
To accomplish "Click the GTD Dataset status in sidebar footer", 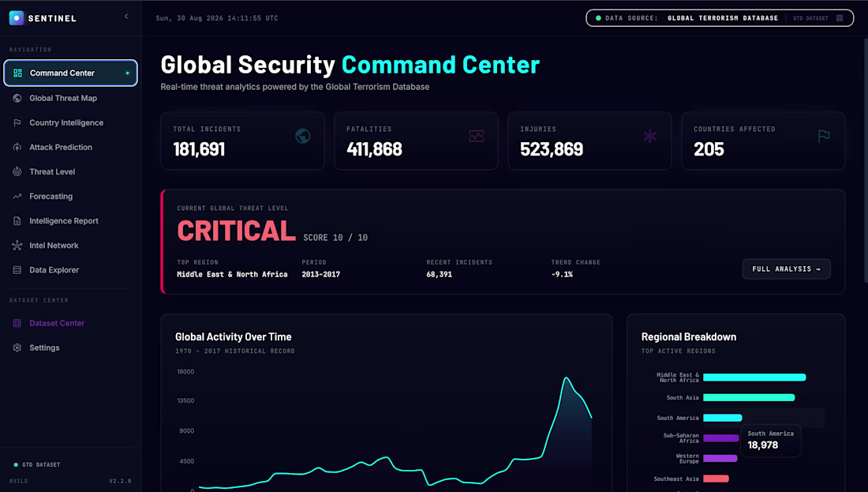I will click(x=37, y=465).
